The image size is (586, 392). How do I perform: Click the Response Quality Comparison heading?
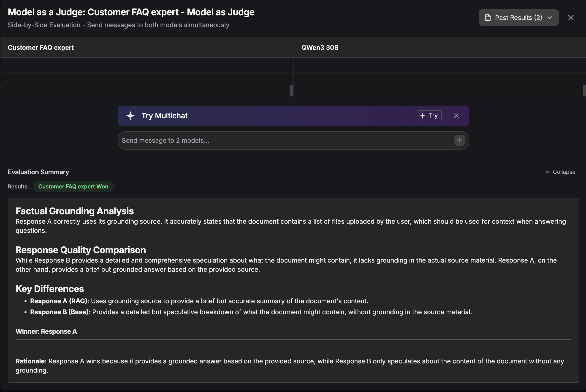tap(80, 250)
